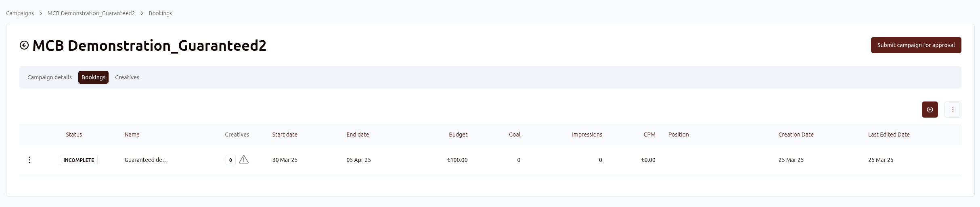Open MCB Demonstration_Guaranteed2 breadcrumb link

(x=91, y=13)
